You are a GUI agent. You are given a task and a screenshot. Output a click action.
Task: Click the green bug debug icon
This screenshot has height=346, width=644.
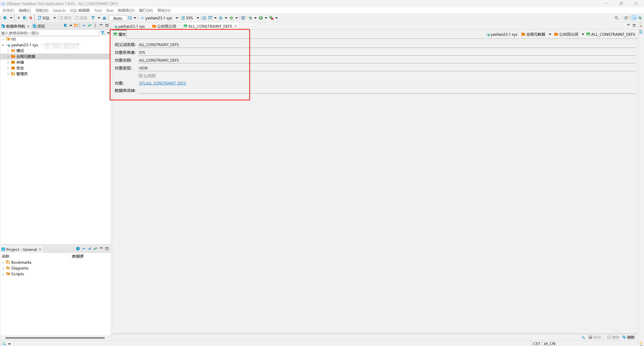coord(231,18)
